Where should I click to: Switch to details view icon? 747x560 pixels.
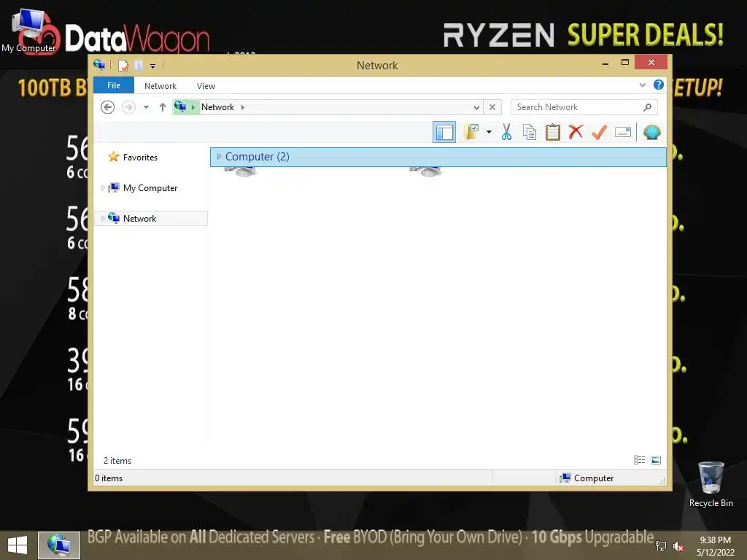[639, 460]
